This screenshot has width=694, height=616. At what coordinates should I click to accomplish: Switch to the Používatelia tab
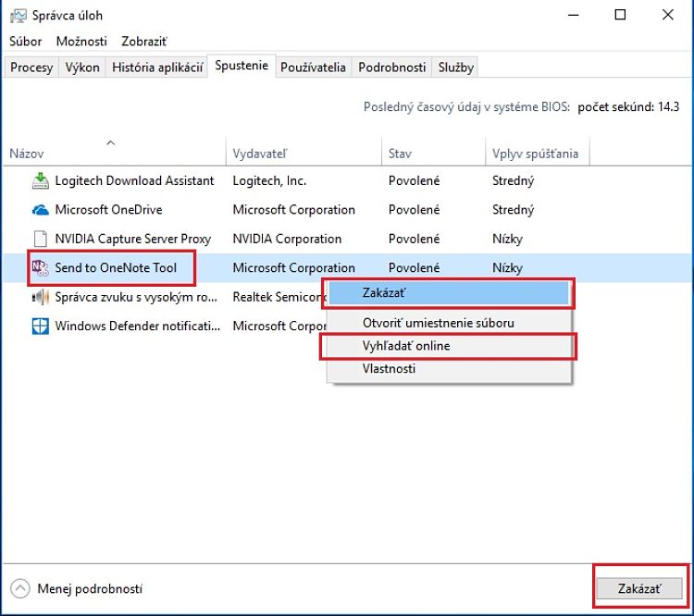pos(314,68)
